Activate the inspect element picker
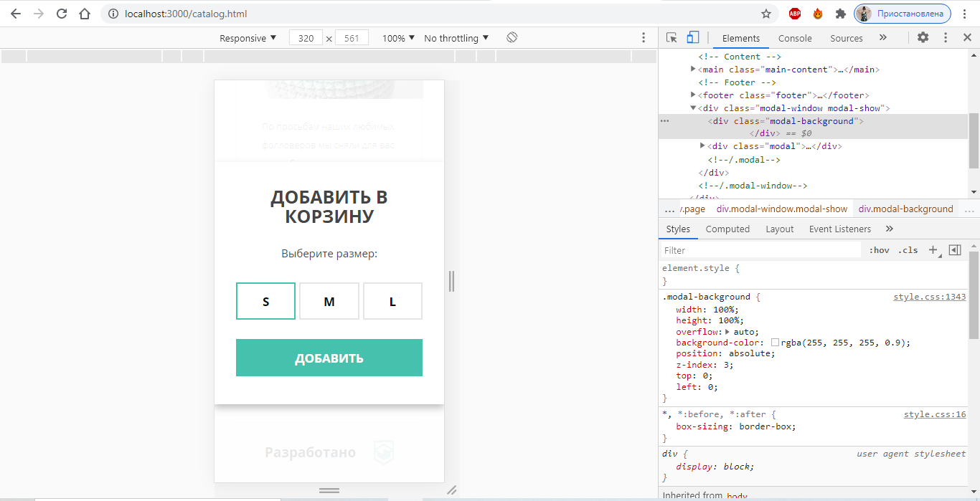 click(672, 38)
